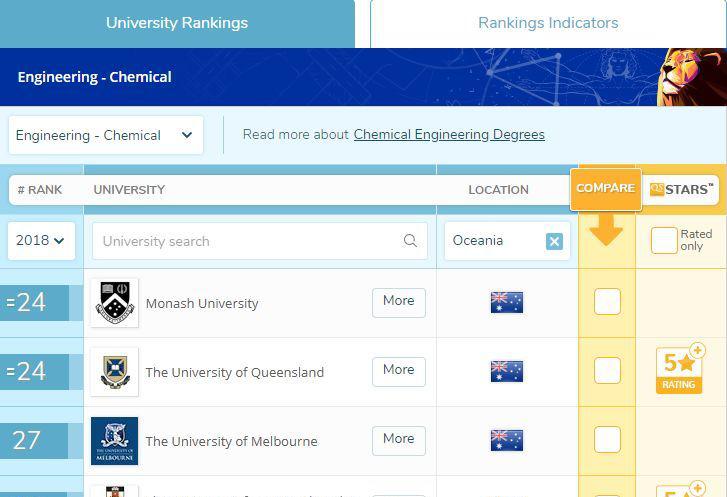The height and width of the screenshot is (497, 727).
Task: Tick the compare checkbox for Monash University
Action: click(x=607, y=301)
